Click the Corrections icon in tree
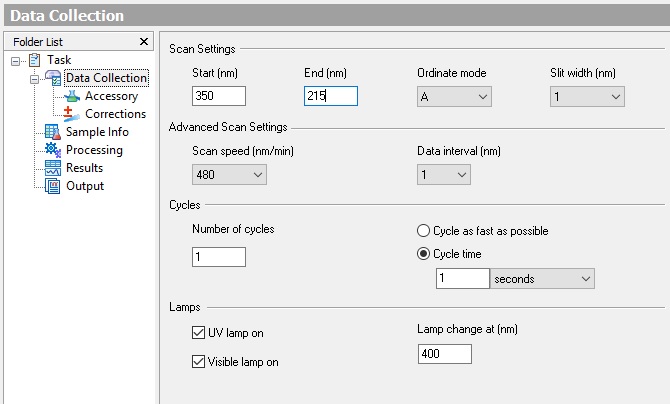Screen dimensions: 670x404 pyautogui.click(x=71, y=115)
